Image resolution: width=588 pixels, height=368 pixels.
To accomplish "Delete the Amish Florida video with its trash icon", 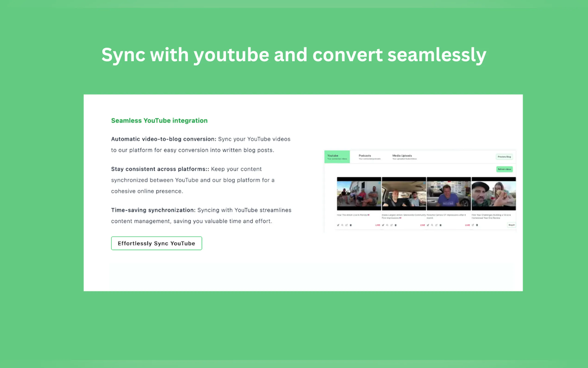I will coord(351,225).
